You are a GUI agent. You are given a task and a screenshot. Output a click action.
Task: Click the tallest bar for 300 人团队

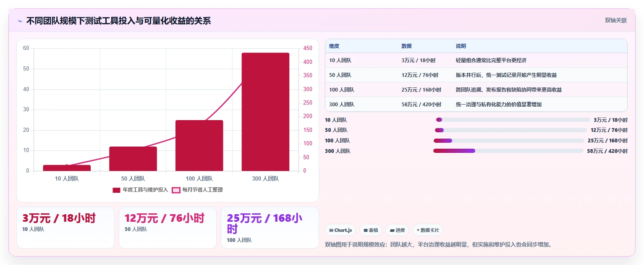[x=265, y=112]
